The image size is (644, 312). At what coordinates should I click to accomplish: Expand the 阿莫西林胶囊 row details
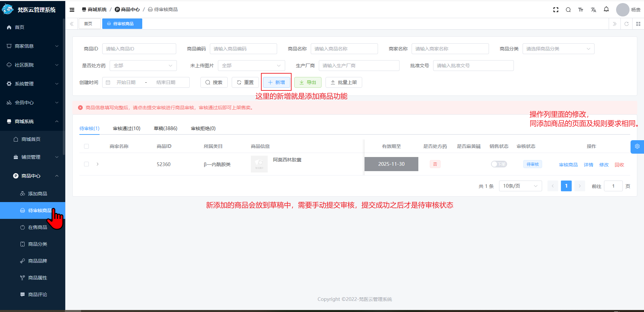point(98,164)
